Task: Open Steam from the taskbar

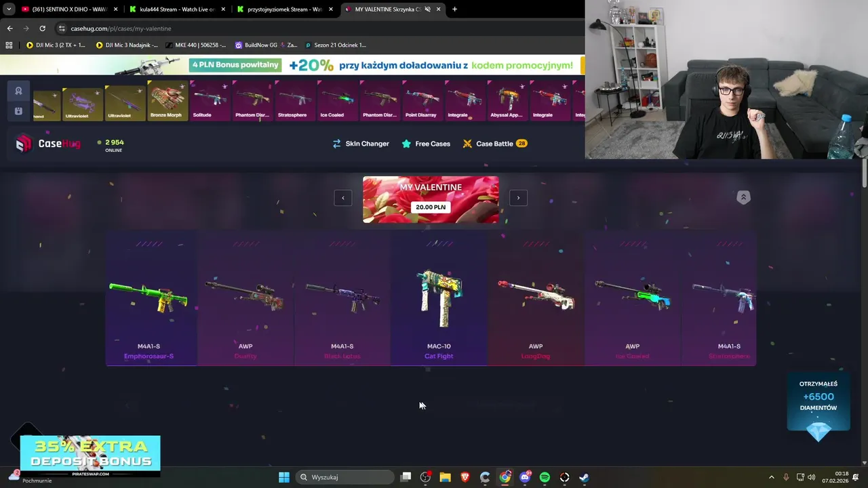Action: (585, 477)
